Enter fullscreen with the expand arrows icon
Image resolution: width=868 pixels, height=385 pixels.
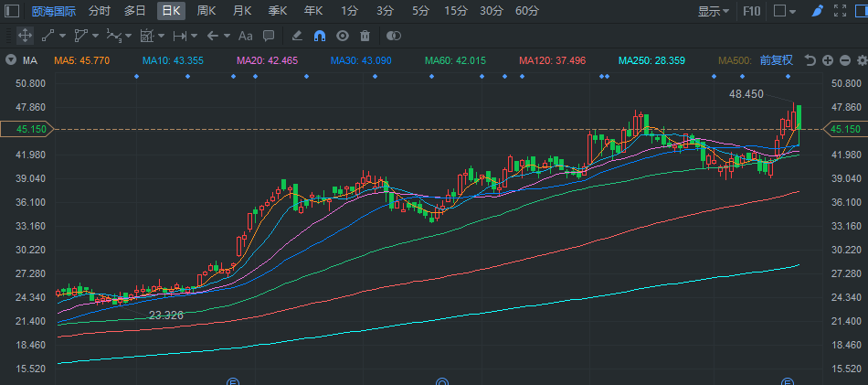point(840,11)
